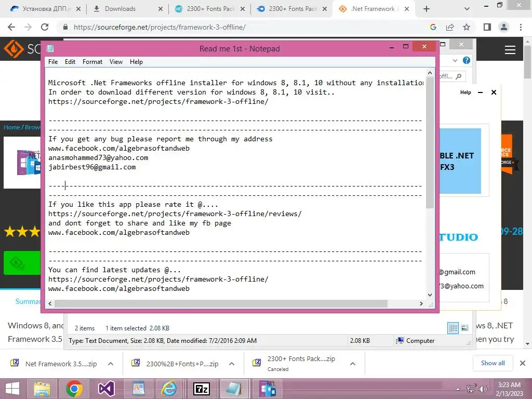532x399 pixels.
Task: Click the Summary tab on SourceForge page
Action: coord(28,301)
